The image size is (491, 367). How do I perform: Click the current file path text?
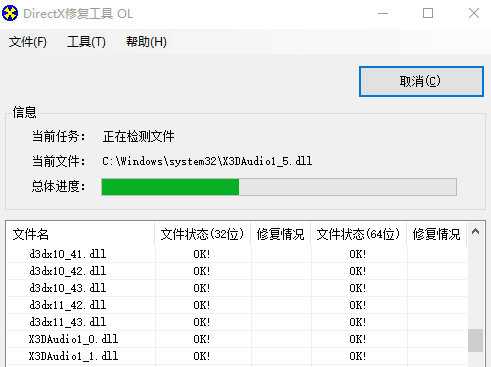click(207, 161)
